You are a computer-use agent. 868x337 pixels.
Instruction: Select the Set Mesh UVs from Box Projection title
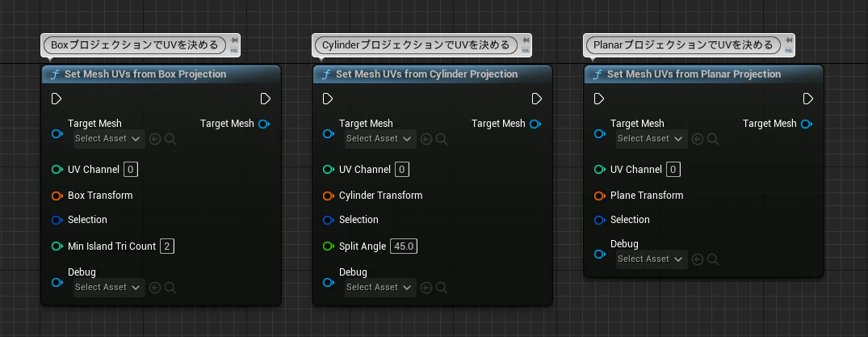point(145,74)
